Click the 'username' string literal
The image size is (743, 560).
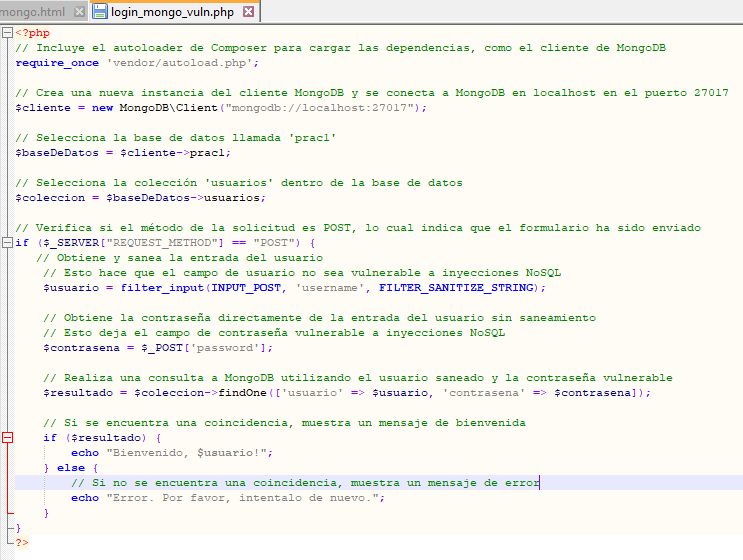(x=330, y=288)
